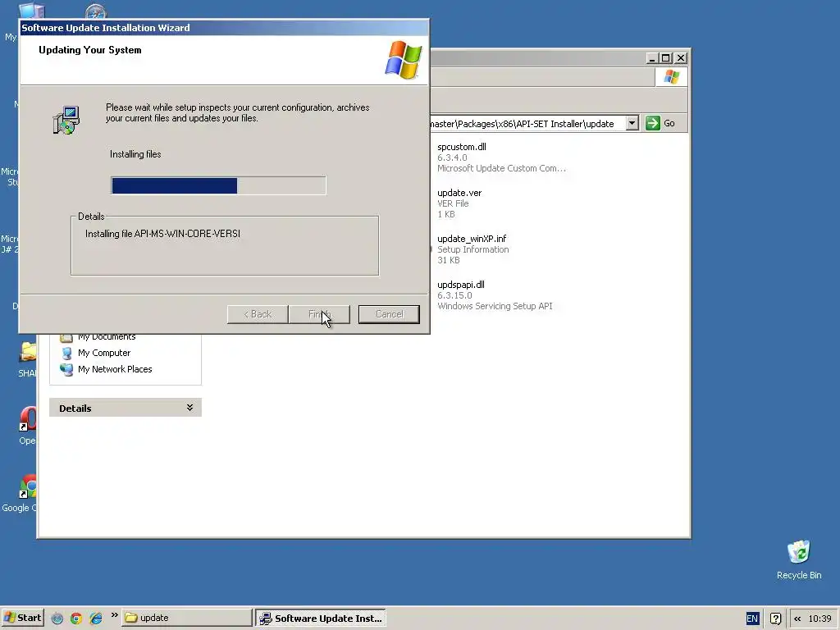Screen dimensions: 840x630
Task: Open My Network Places link
Action: tap(115, 369)
